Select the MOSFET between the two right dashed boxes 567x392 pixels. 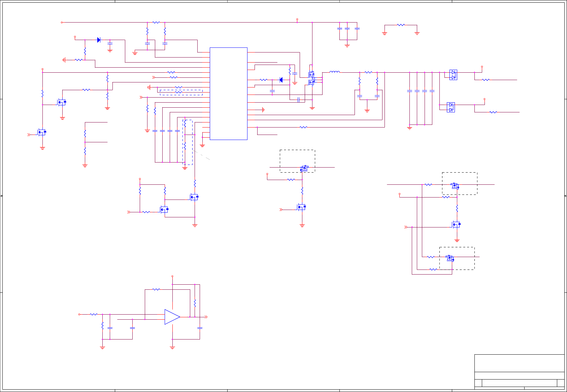(456, 224)
